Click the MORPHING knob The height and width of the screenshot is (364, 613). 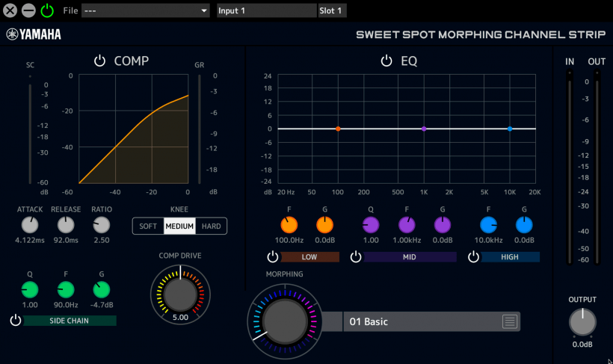285,321
